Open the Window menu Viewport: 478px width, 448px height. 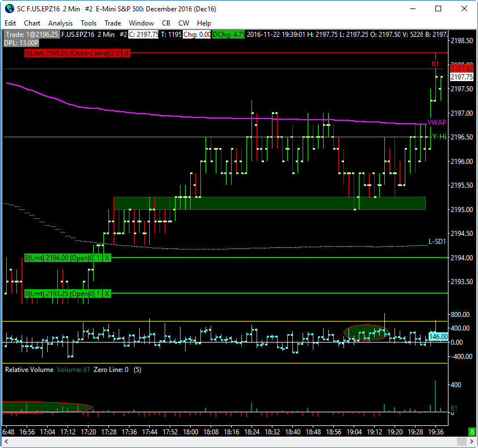tap(141, 23)
